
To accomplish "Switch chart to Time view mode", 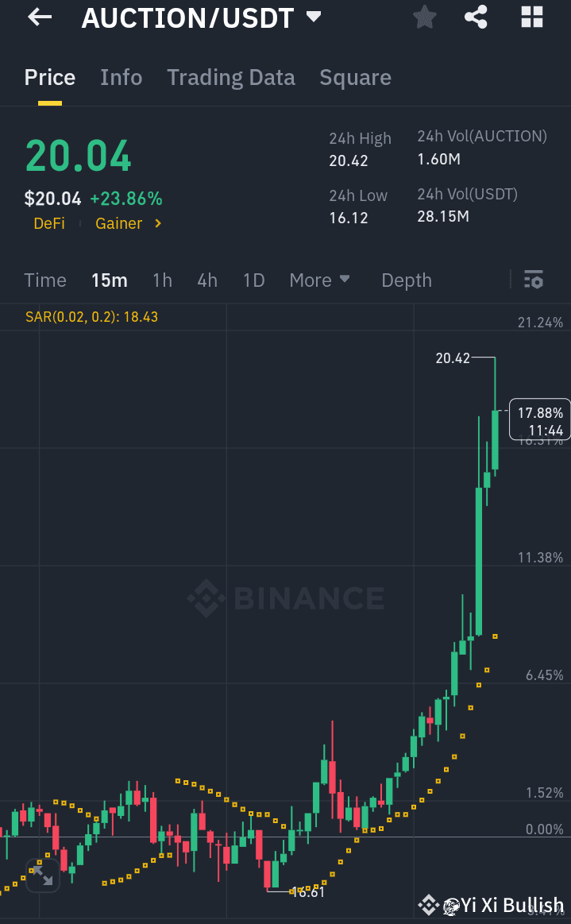I will pos(44,280).
